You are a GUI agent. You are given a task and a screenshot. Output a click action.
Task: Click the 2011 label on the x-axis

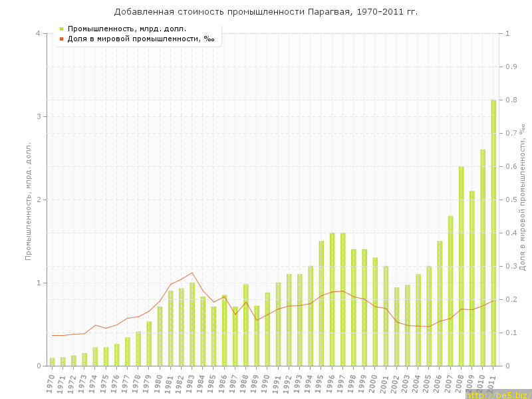[x=492, y=383]
